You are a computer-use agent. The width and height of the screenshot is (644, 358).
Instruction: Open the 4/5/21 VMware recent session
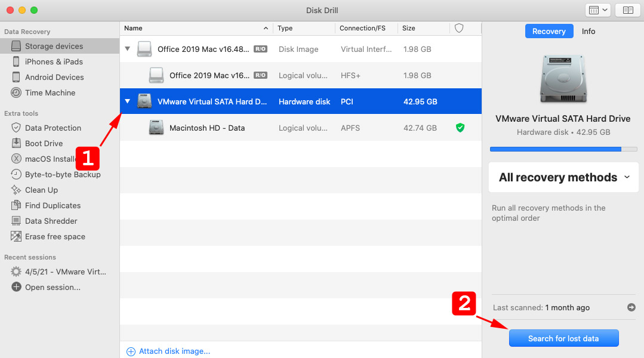[x=66, y=272]
